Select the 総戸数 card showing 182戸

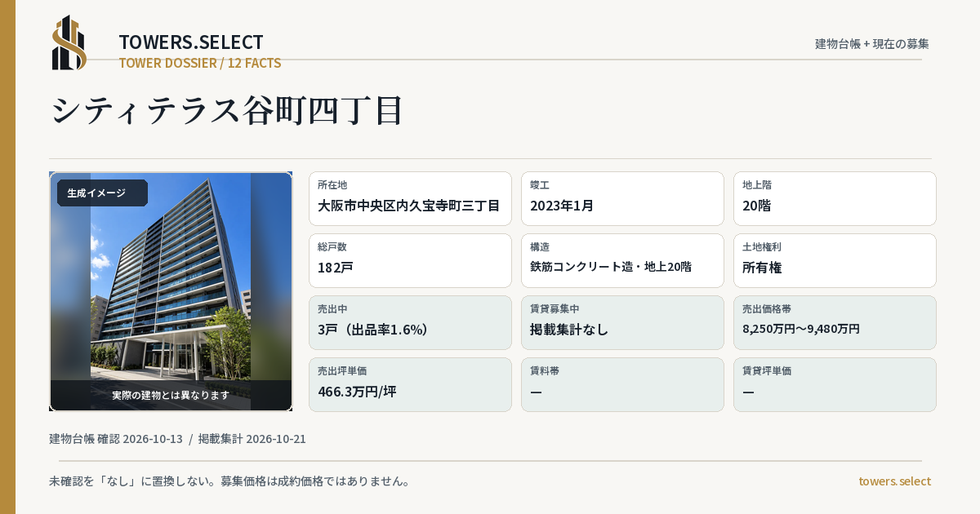point(410,260)
